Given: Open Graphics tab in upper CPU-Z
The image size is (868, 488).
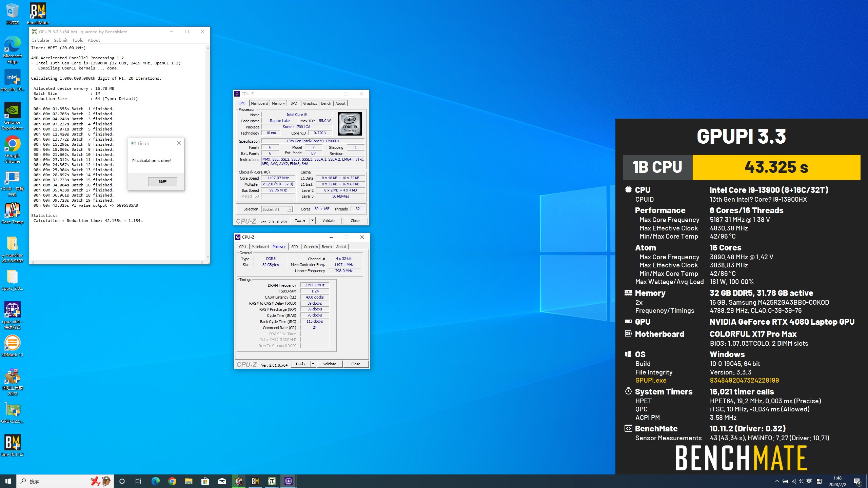Looking at the screenshot, I should tap(310, 103).
